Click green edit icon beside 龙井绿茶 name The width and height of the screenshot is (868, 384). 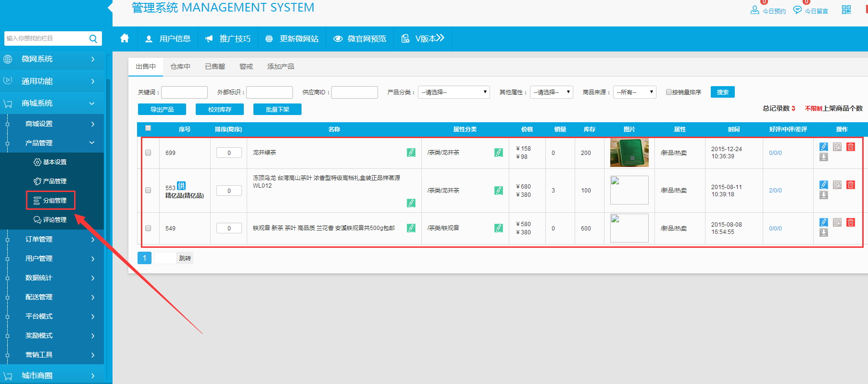tap(411, 153)
